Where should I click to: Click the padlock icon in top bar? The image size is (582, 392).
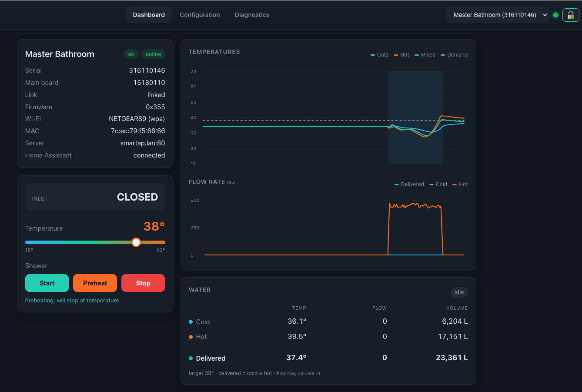click(x=571, y=15)
